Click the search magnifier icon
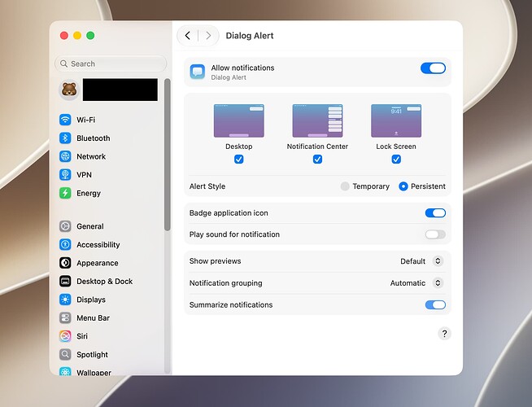This screenshot has width=532, height=407. 63,63
